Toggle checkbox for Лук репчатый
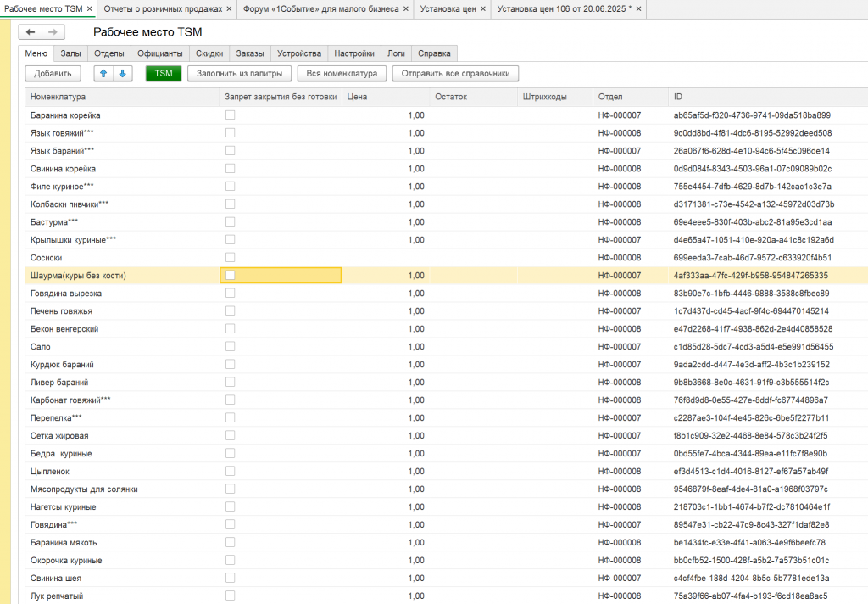Viewport: 868px width, 604px height. click(x=231, y=596)
